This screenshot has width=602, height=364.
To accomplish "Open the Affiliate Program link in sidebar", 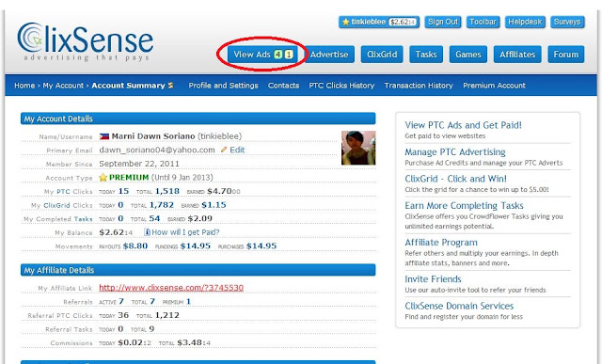I will point(441,243).
